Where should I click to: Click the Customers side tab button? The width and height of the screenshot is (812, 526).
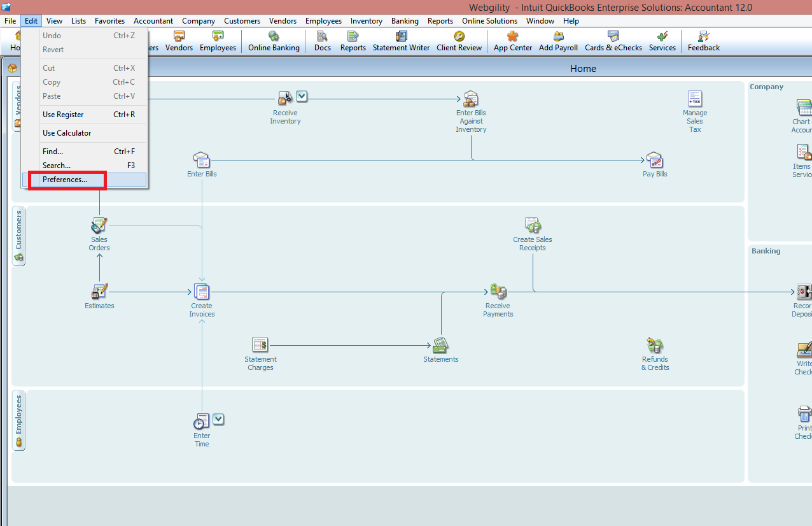tap(18, 236)
